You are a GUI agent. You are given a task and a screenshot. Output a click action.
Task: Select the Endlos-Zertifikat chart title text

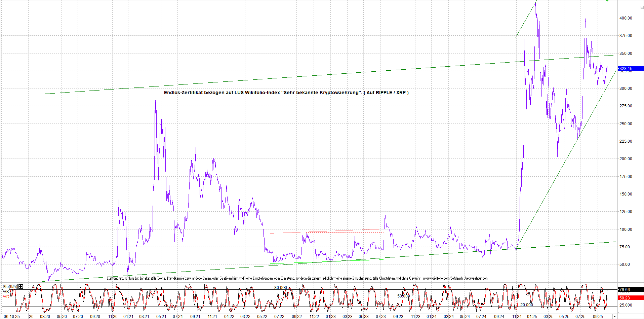[x=286, y=93]
